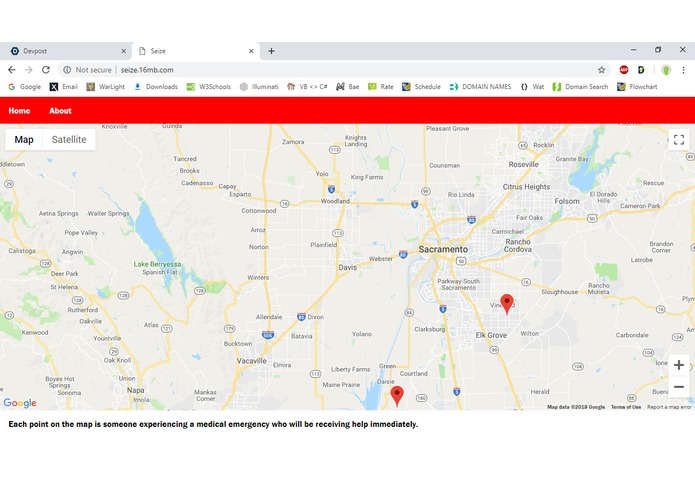Open the W3Schools bookmark
This screenshot has height=494, width=695.
point(209,87)
